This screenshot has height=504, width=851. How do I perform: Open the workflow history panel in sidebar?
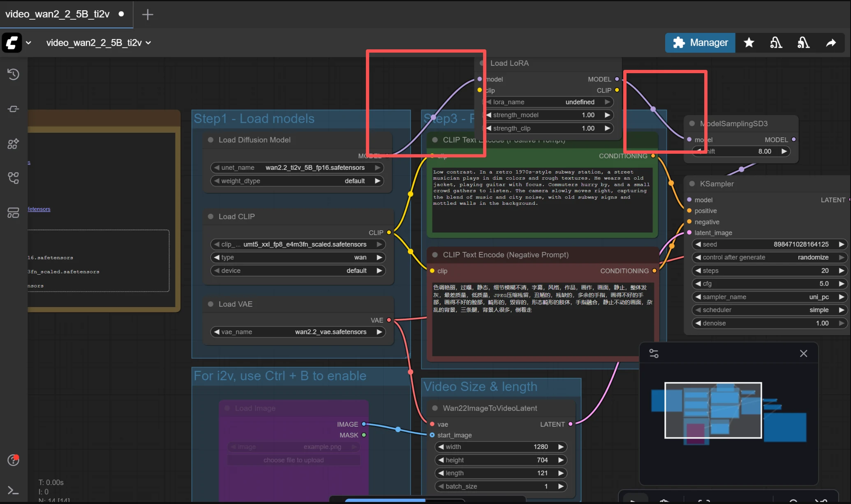click(x=14, y=74)
